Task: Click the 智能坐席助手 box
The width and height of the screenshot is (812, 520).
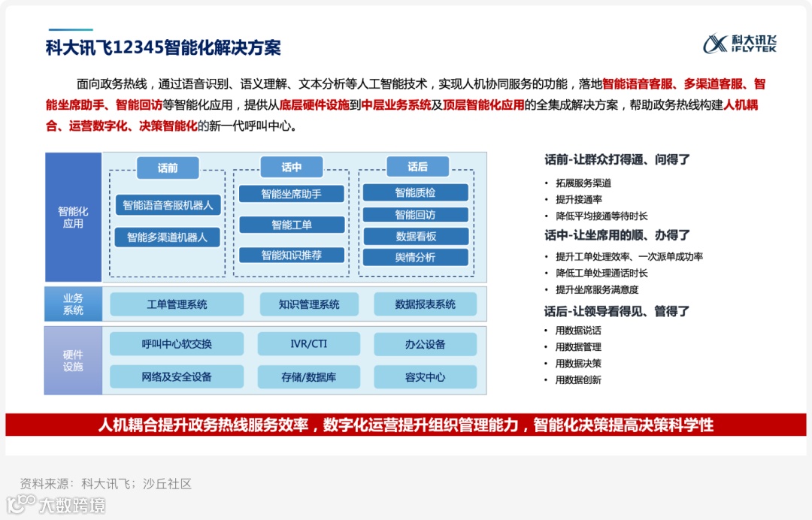Action: coord(292,194)
